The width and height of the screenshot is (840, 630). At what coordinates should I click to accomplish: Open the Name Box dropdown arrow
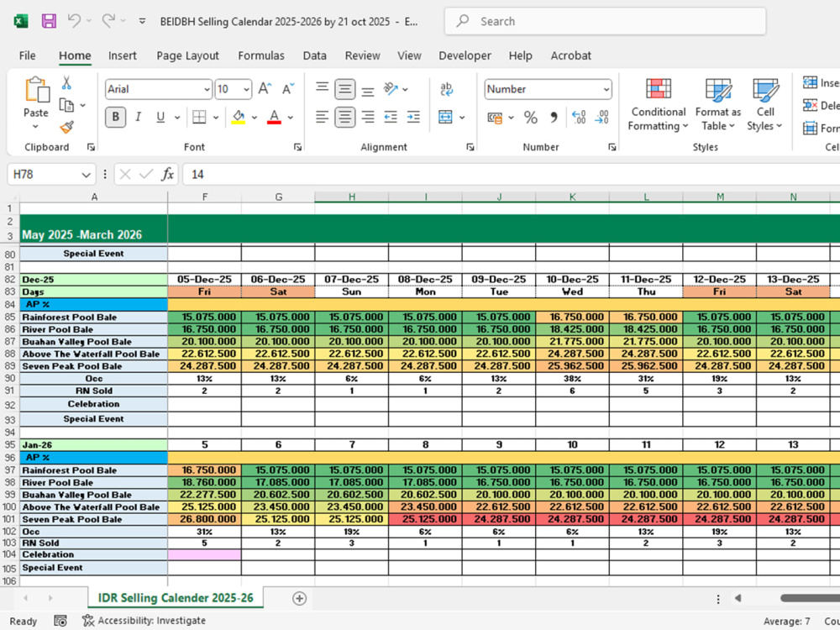click(86, 175)
